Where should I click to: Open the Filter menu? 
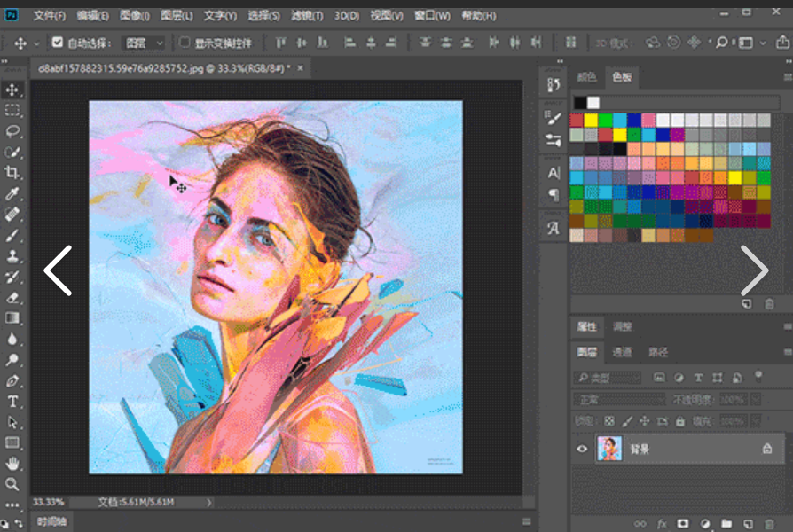click(x=307, y=16)
